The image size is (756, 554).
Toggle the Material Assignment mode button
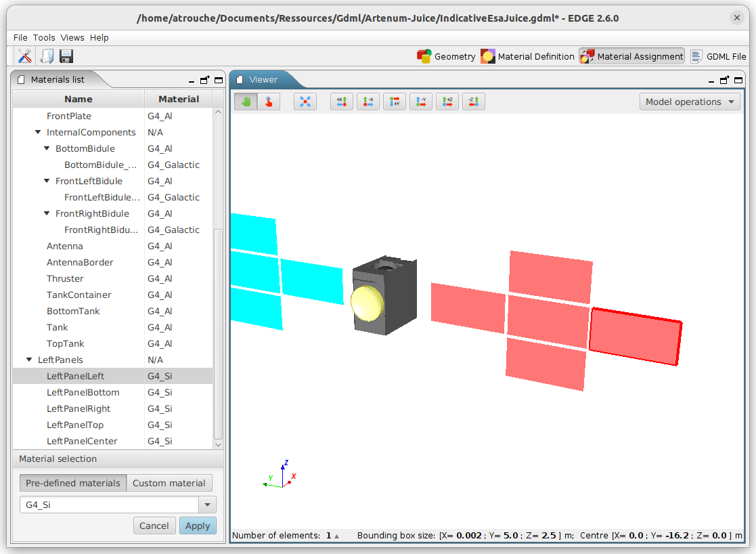(x=631, y=56)
